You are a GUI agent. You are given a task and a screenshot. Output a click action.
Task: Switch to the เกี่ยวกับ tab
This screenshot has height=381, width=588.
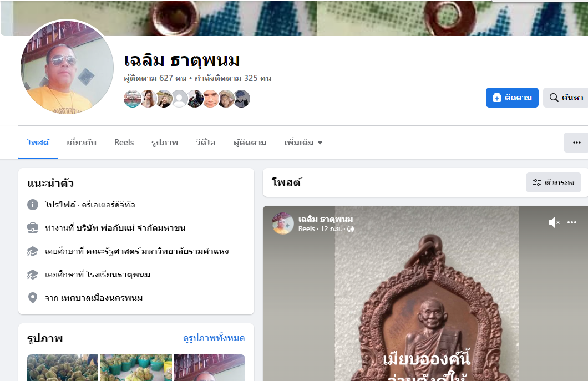pos(82,143)
